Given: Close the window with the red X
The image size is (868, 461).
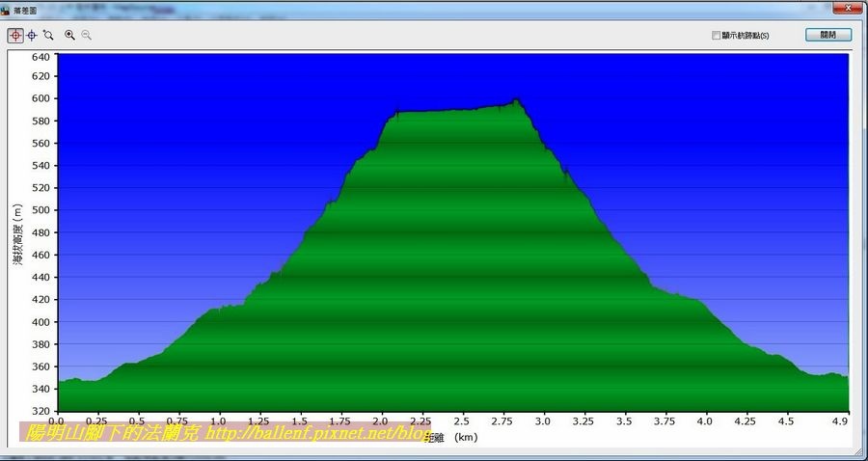Looking at the screenshot, I should coord(849,8).
